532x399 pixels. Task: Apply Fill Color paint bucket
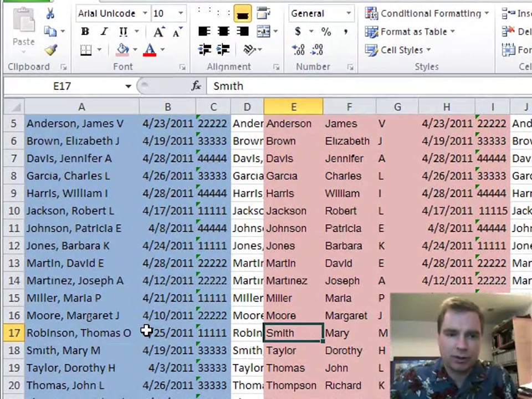click(122, 50)
